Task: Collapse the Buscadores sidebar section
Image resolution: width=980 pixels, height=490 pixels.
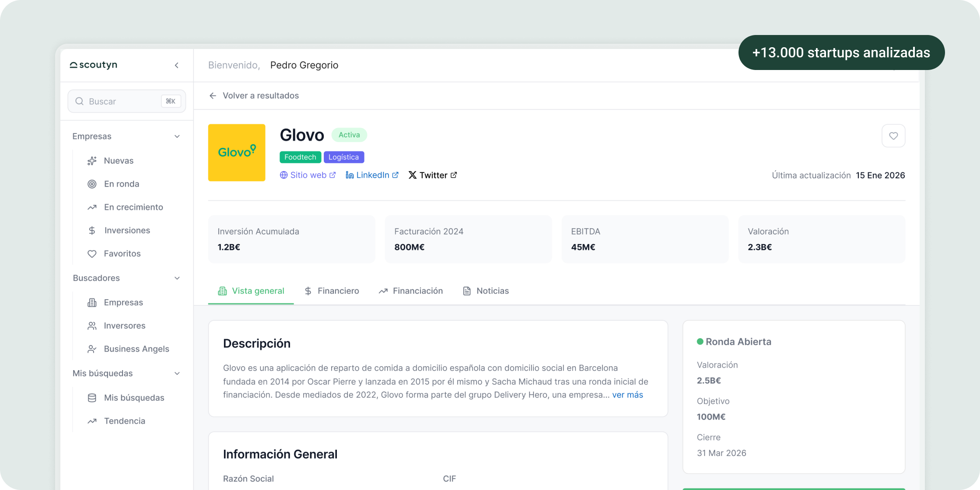Action: point(127,278)
